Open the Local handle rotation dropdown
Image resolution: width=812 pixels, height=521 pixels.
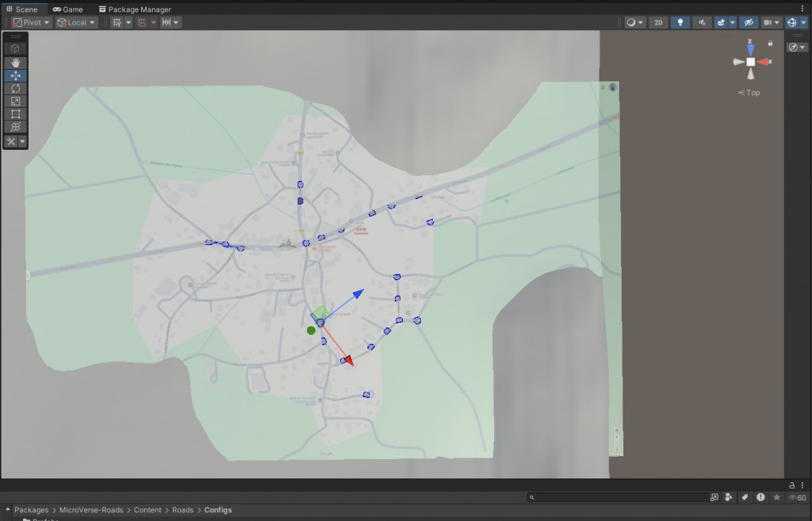[77, 22]
